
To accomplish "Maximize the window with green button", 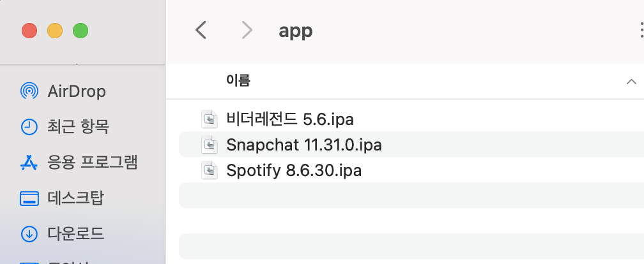I will click(x=80, y=31).
